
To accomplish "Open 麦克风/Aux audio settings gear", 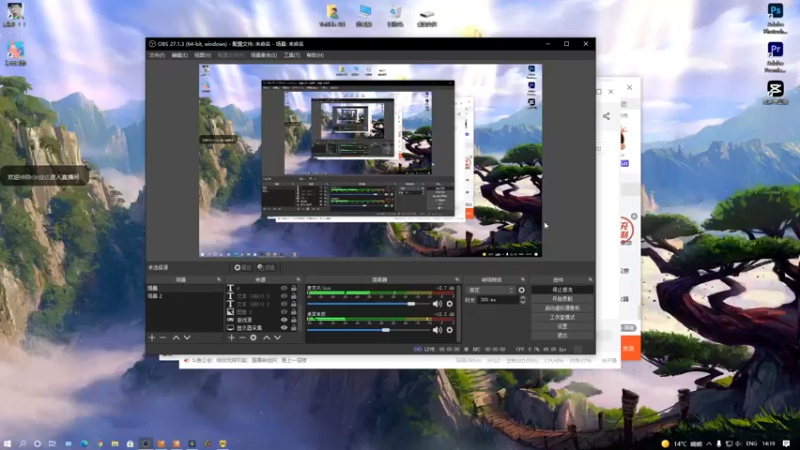I will (449, 304).
